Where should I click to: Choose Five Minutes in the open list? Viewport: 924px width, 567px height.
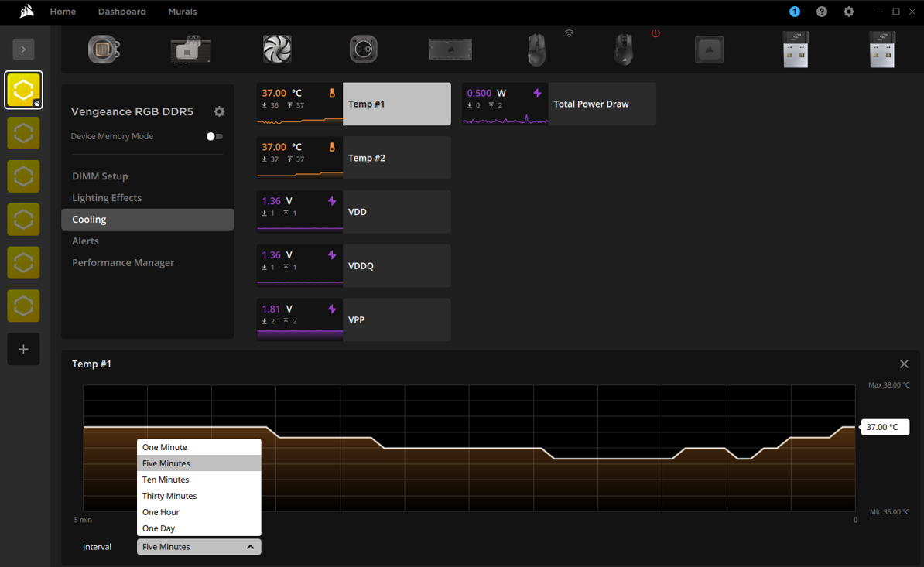[199, 463]
